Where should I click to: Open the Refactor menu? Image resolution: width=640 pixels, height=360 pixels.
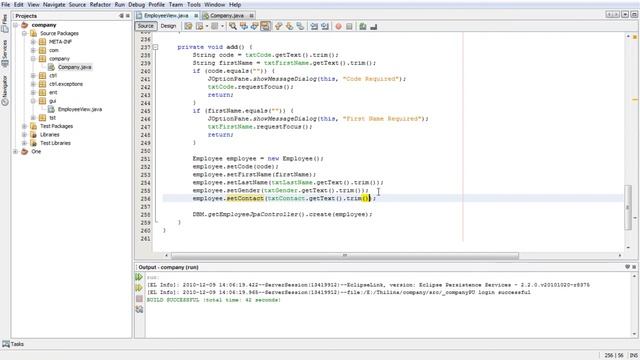coord(100,4)
